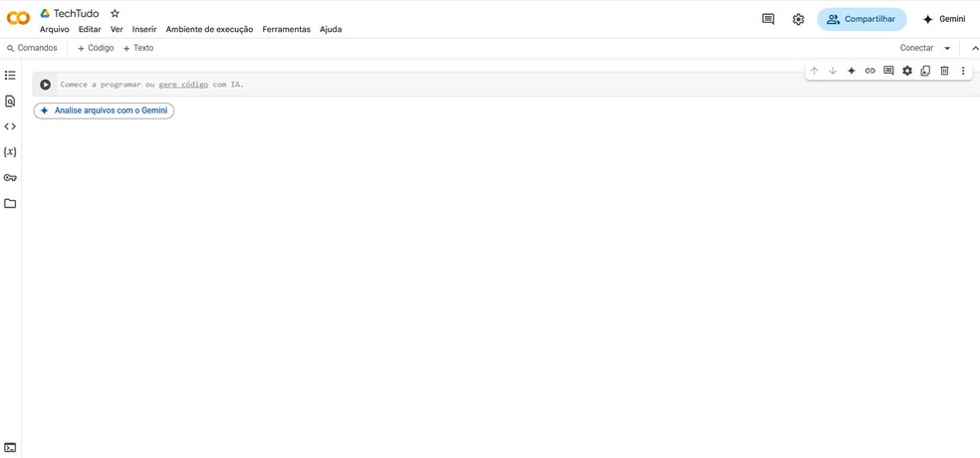This screenshot has height=458, width=980.
Task: Move the cell up with the arrow icon
Action: pyautogui.click(x=814, y=71)
